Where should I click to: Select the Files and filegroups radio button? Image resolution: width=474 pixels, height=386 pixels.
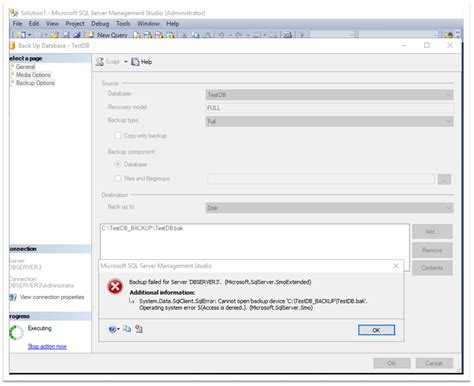pos(118,178)
